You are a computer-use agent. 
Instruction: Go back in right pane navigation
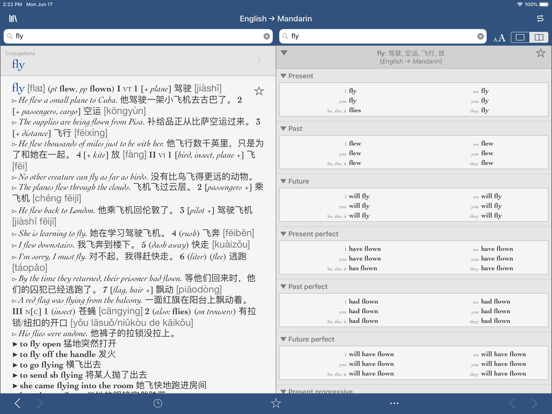tap(512, 403)
